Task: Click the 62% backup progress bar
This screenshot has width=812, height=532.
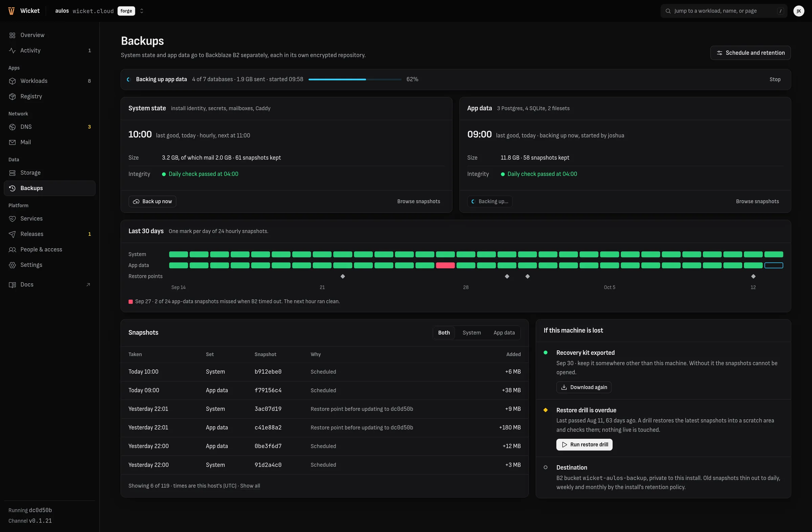Action: point(355,79)
